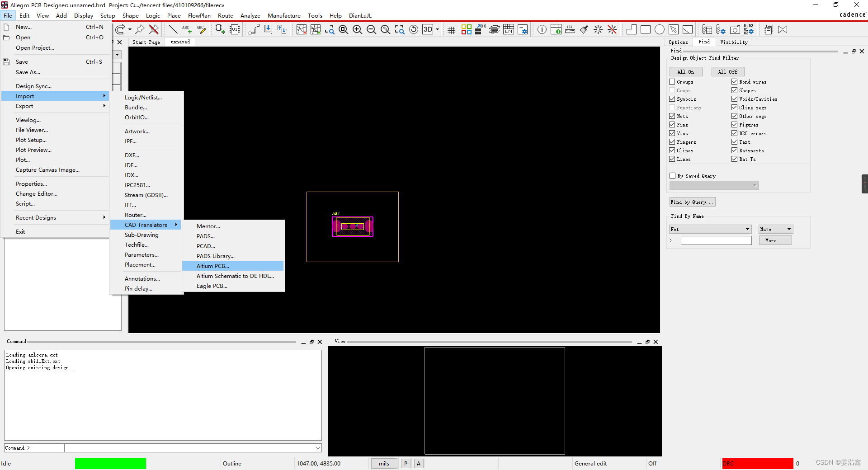Choose DXF... import option
Image resolution: width=868 pixels, height=470 pixels.
(146, 155)
